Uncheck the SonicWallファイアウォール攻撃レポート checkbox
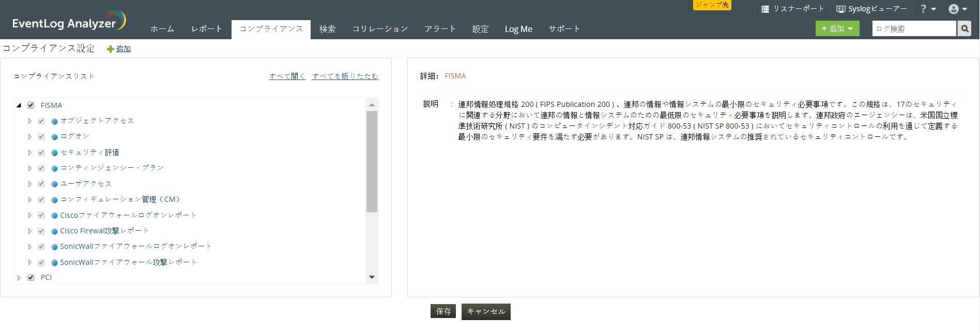Image resolution: width=980 pixels, height=333 pixels. coord(41,262)
